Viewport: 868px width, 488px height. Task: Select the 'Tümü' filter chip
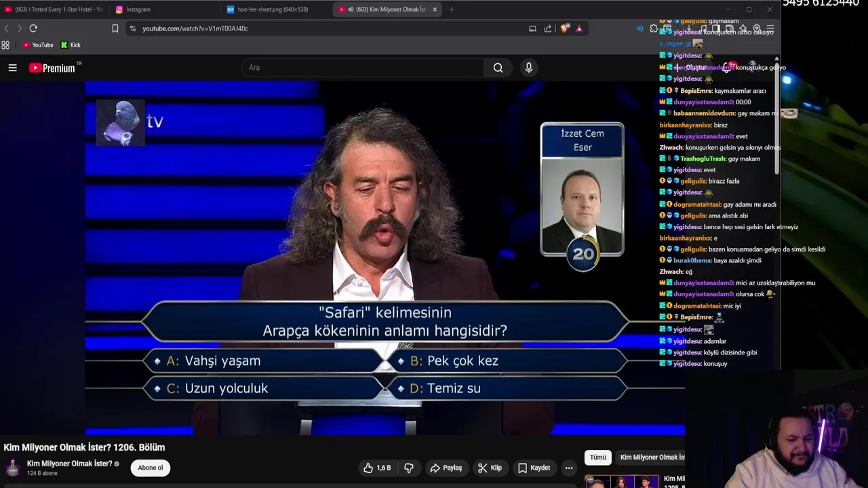tap(598, 457)
